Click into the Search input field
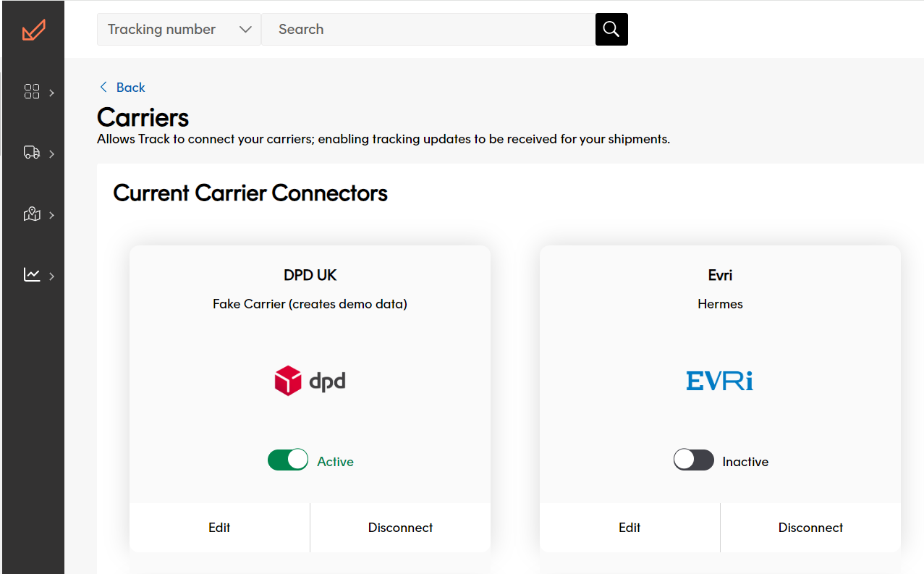Screen dimensions: 924x574 tap(427, 29)
